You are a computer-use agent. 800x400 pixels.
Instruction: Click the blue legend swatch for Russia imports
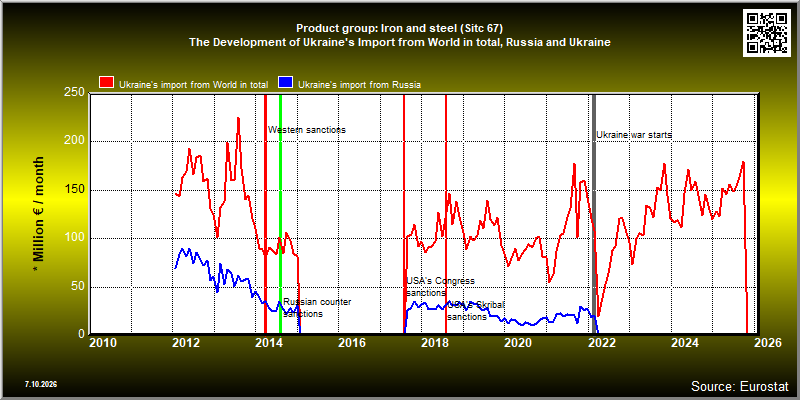coord(285,83)
